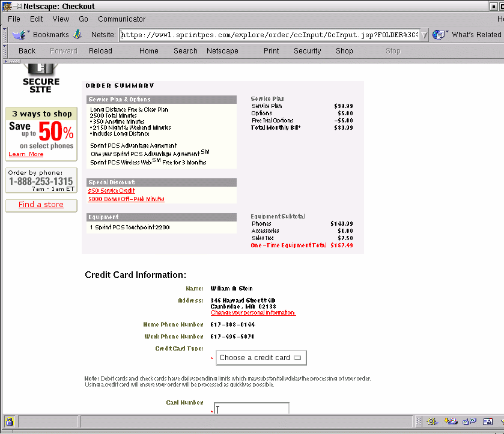Click the Total Monthly Bill label
Image resolution: width=504 pixels, height=434 pixels.
[276, 127]
